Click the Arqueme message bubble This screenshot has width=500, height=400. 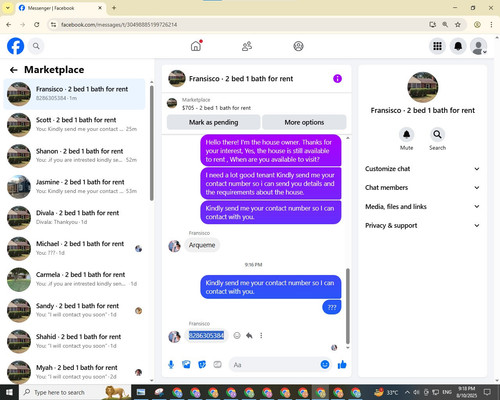click(x=202, y=245)
